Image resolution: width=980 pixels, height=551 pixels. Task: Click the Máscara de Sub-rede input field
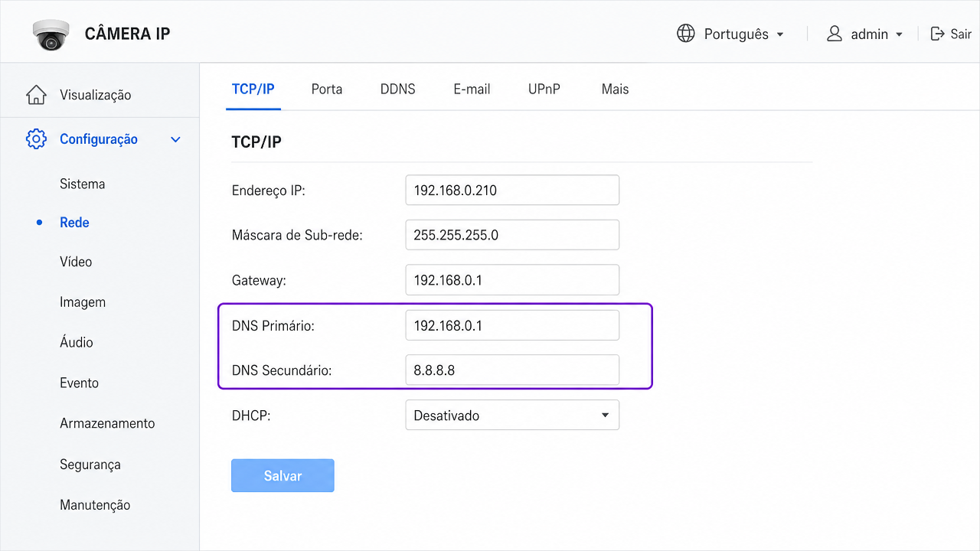(x=512, y=235)
